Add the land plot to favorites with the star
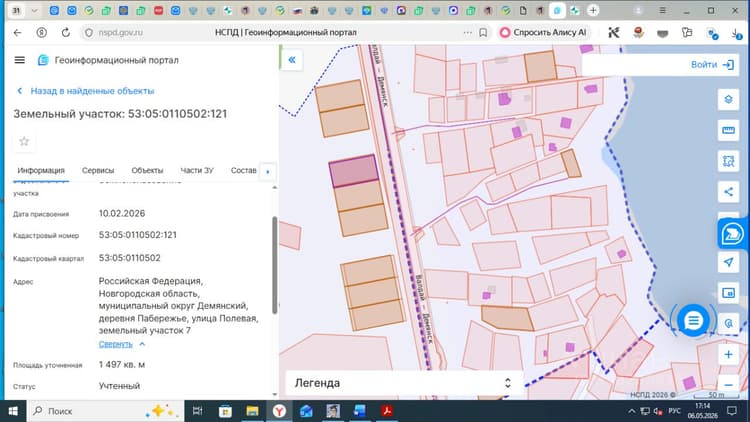The height and width of the screenshot is (422, 750). click(24, 141)
